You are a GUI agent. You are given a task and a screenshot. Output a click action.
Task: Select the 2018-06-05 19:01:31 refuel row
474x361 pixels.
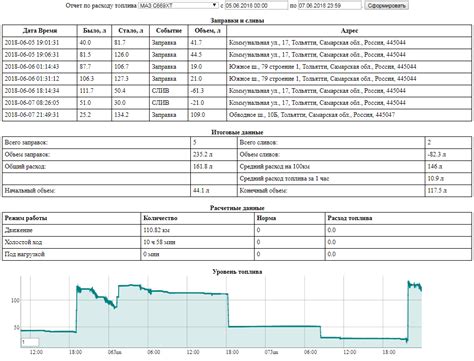(237, 43)
